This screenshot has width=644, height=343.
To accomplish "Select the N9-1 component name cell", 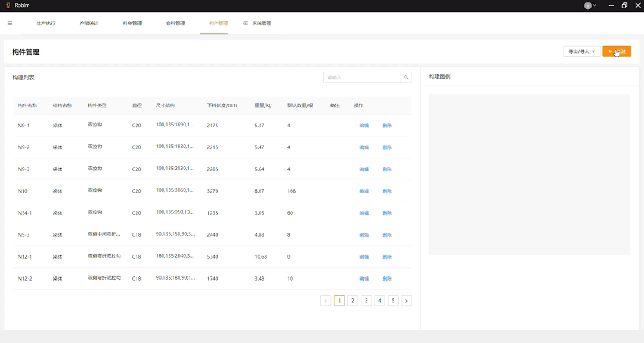I will pyautogui.click(x=24, y=125).
